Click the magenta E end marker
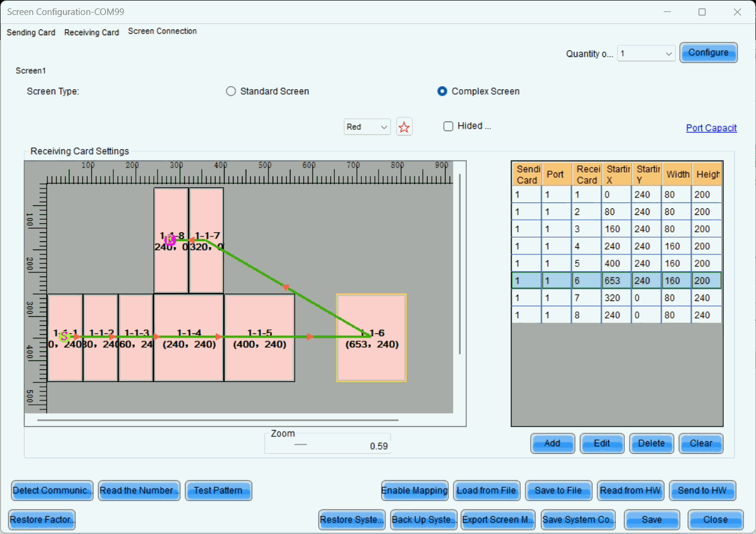This screenshot has height=534, width=756. pos(170,240)
